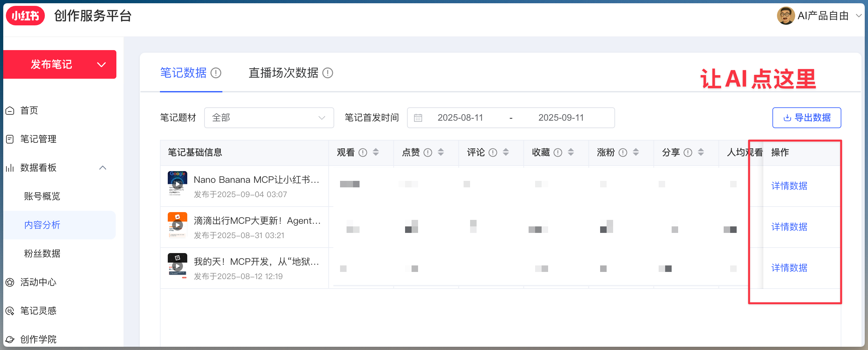Click the info icon next to 观看 column
The image size is (868, 350).
363,153
